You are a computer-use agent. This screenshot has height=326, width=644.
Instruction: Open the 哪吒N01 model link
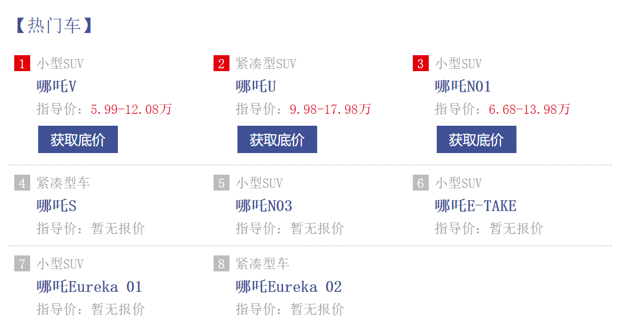pos(463,86)
